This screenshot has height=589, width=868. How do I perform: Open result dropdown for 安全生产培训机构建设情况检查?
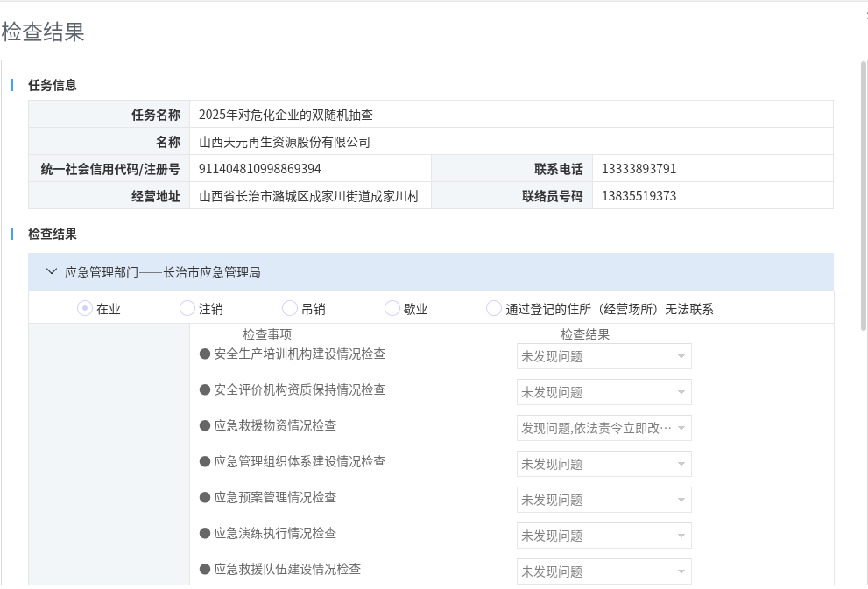tap(603, 356)
